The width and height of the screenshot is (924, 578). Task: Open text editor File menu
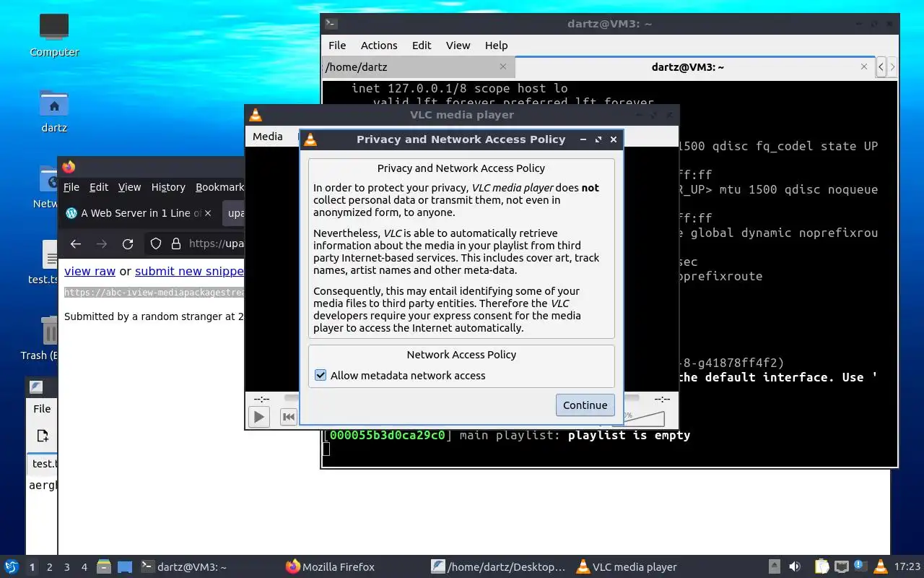click(42, 409)
